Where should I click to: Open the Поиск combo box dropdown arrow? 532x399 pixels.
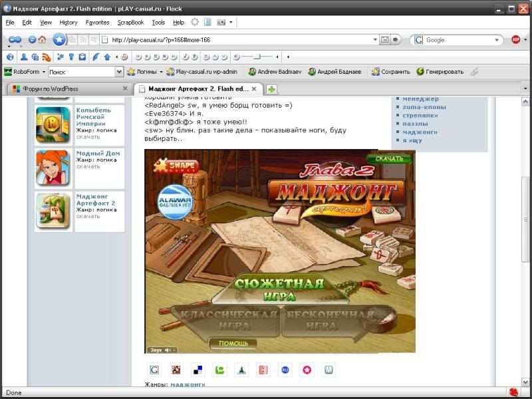click(x=120, y=72)
